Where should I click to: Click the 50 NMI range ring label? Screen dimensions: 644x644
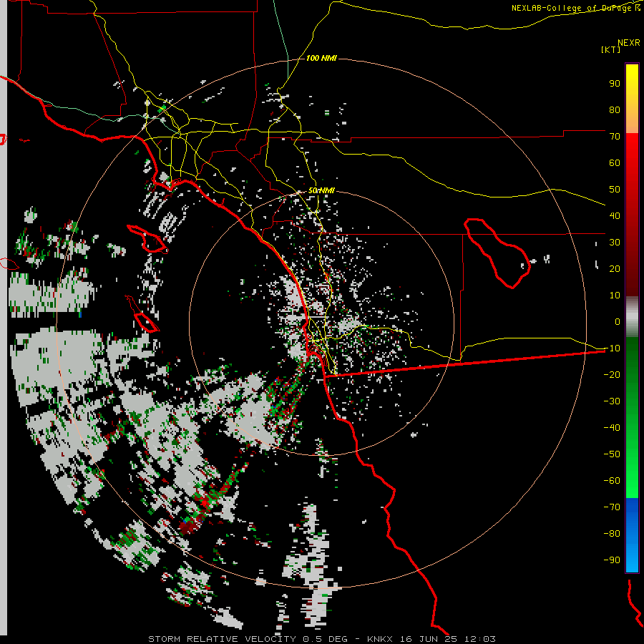[321, 190]
